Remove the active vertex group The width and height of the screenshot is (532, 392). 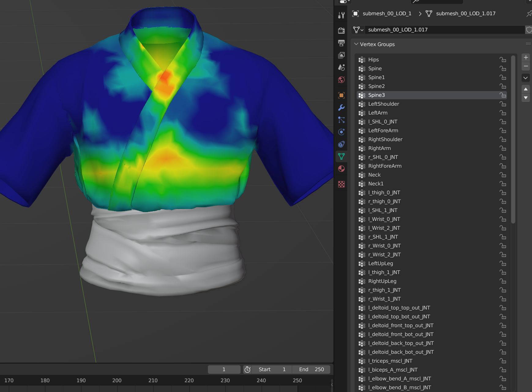526,66
